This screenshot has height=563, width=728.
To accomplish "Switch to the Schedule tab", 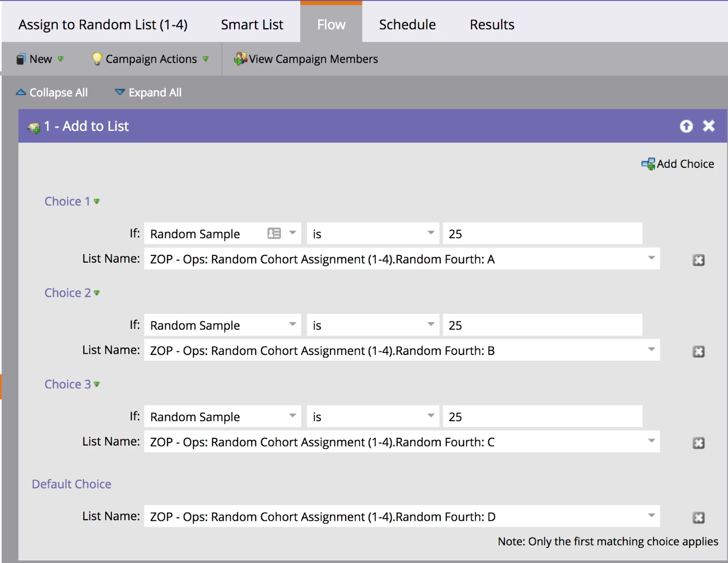I will [x=408, y=25].
